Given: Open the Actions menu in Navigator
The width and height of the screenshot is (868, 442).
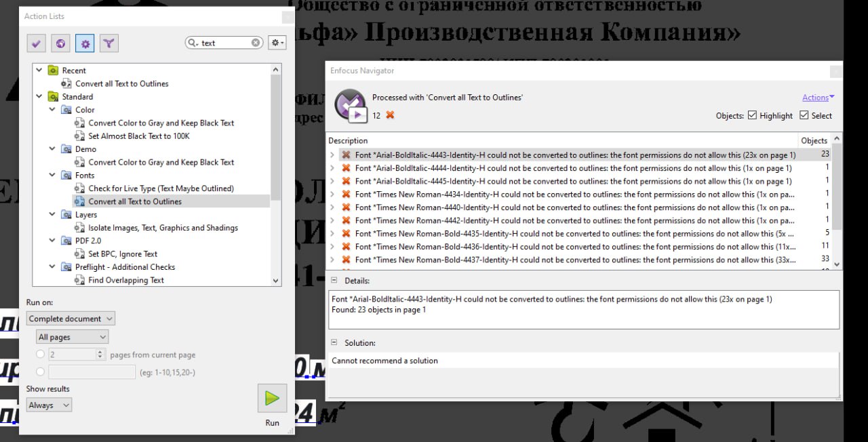Looking at the screenshot, I should (x=818, y=98).
